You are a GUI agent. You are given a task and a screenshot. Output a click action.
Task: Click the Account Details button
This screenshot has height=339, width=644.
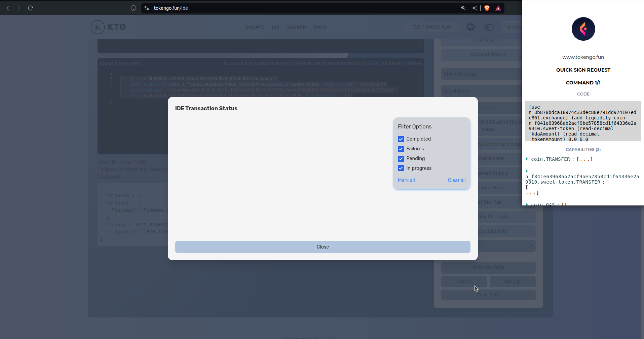coord(488,54)
